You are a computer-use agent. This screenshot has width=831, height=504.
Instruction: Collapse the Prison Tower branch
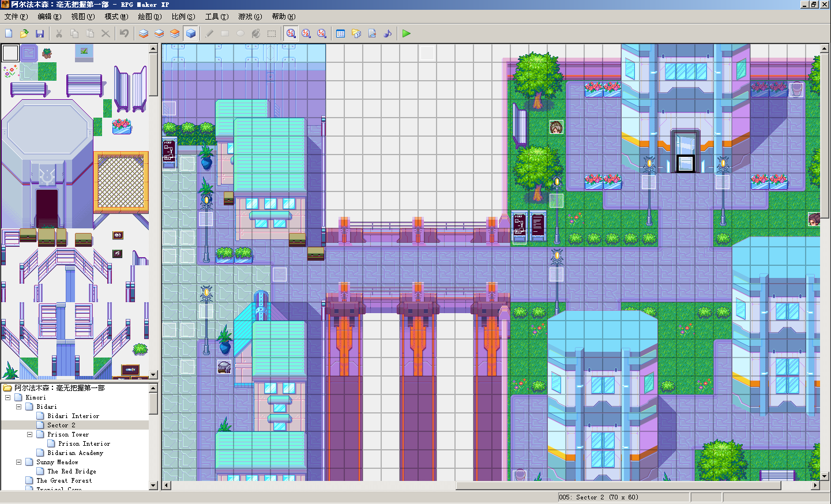(x=29, y=434)
